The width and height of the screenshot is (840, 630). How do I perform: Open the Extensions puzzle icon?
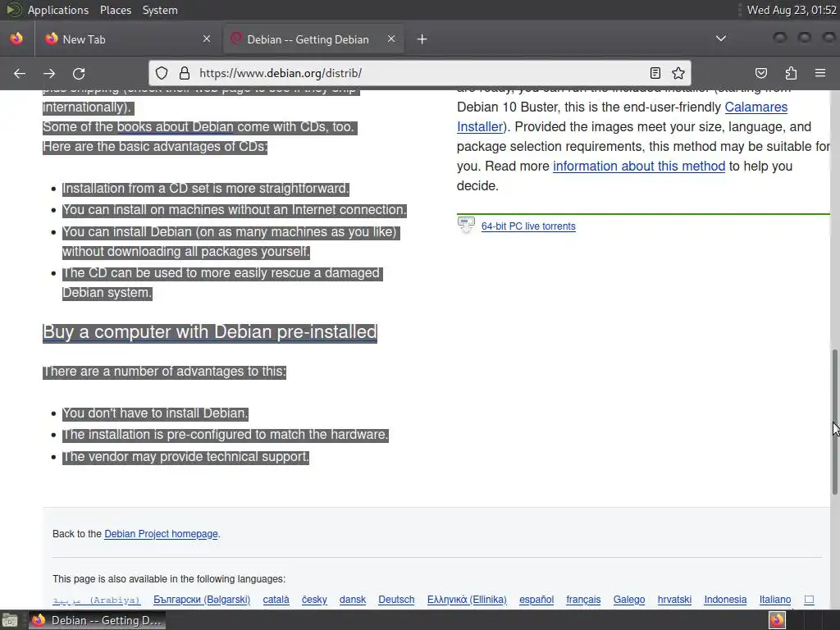click(x=791, y=73)
